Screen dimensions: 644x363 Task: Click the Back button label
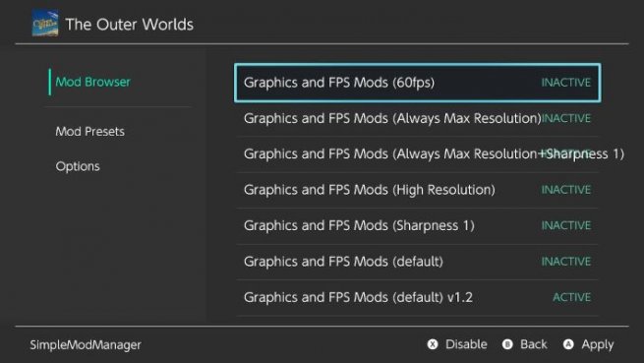coord(534,344)
